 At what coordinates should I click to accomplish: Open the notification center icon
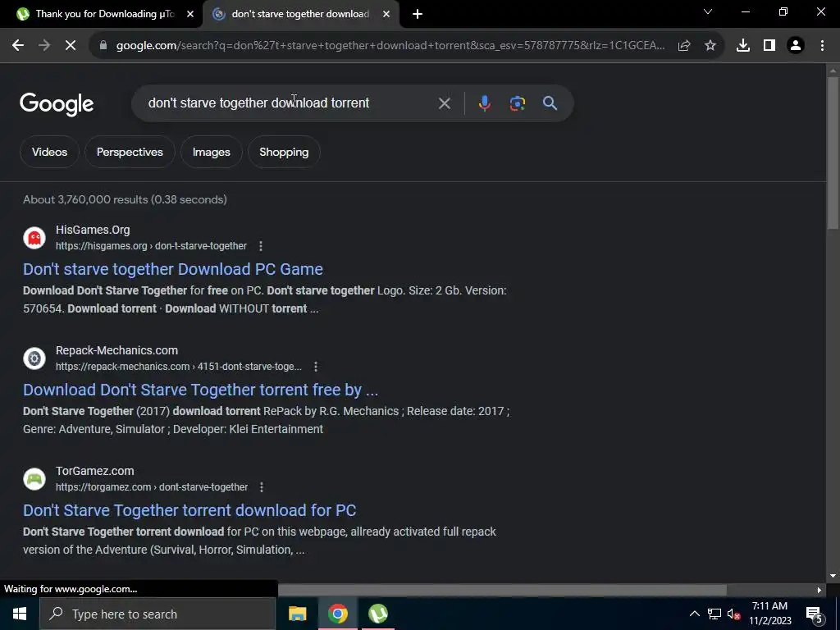pyautogui.click(x=814, y=614)
